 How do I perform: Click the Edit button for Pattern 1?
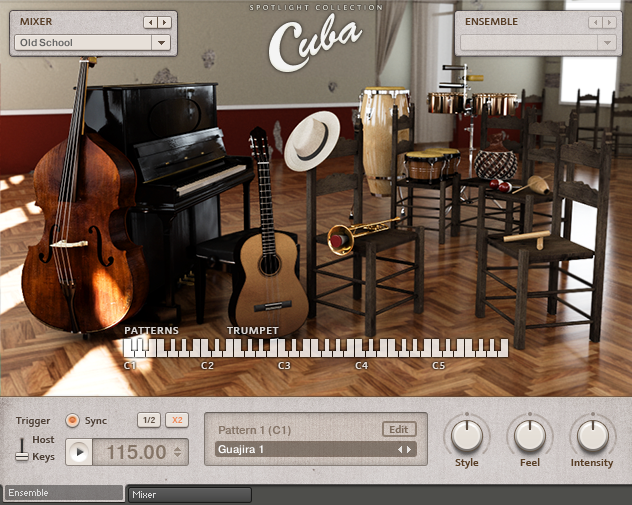point(398,429)
